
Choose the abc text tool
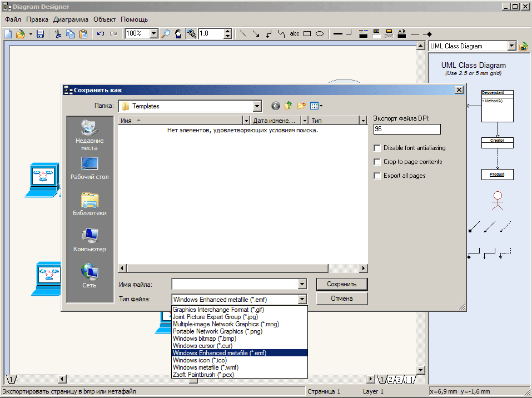point(294,34)
